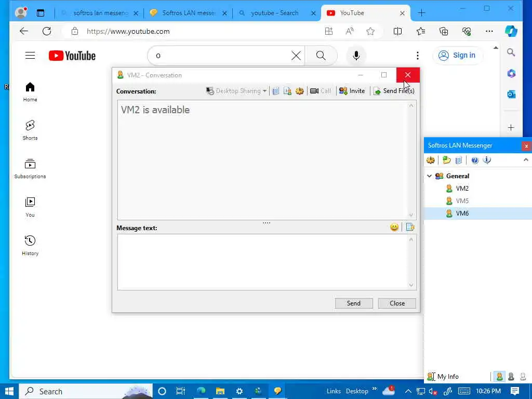Select user VM5 in messenger list
The width and height of the screenshot is (532, 399).
[462, 201]
